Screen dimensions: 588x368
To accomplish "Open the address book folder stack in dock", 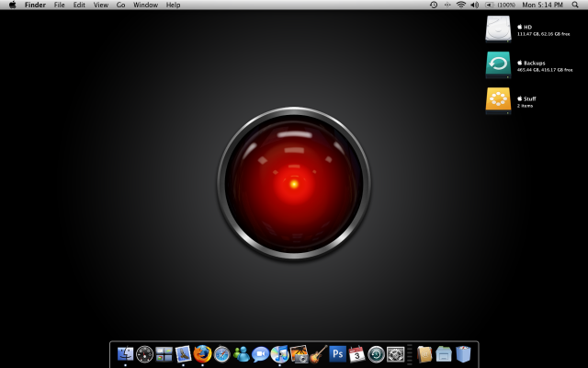I will coord(424,354).
